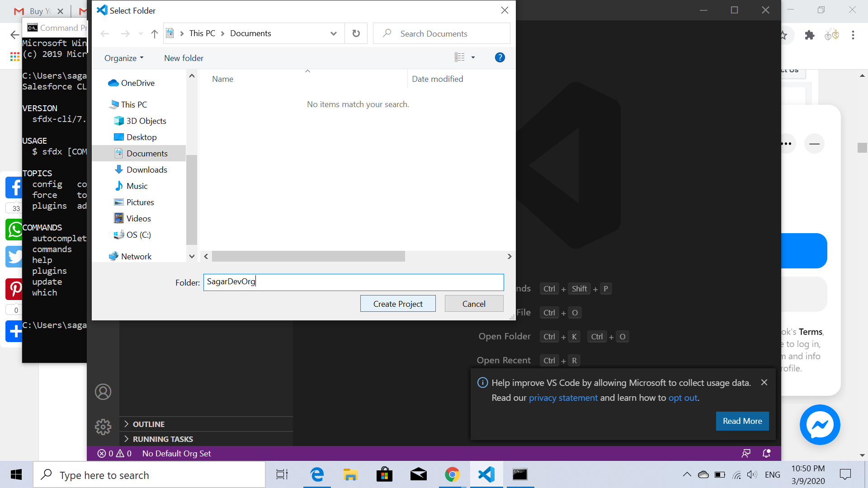This screenshot has width=868, height=488.
Task: Click This PC in the address breadcrumb
Action: tap(202, 33)
